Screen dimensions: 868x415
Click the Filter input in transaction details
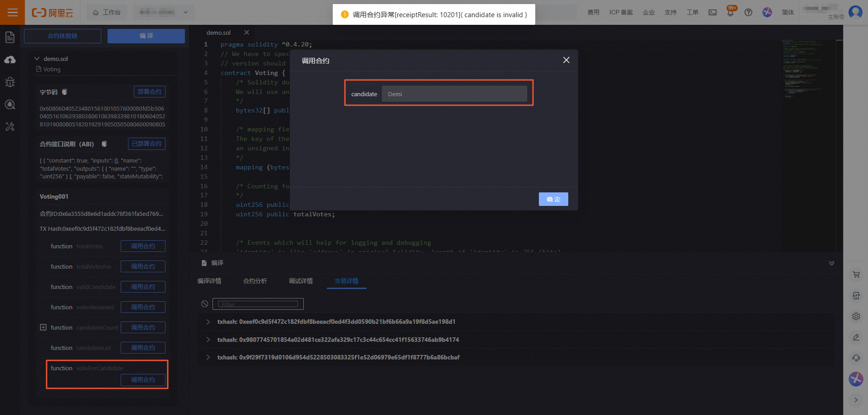click(258, 304)
